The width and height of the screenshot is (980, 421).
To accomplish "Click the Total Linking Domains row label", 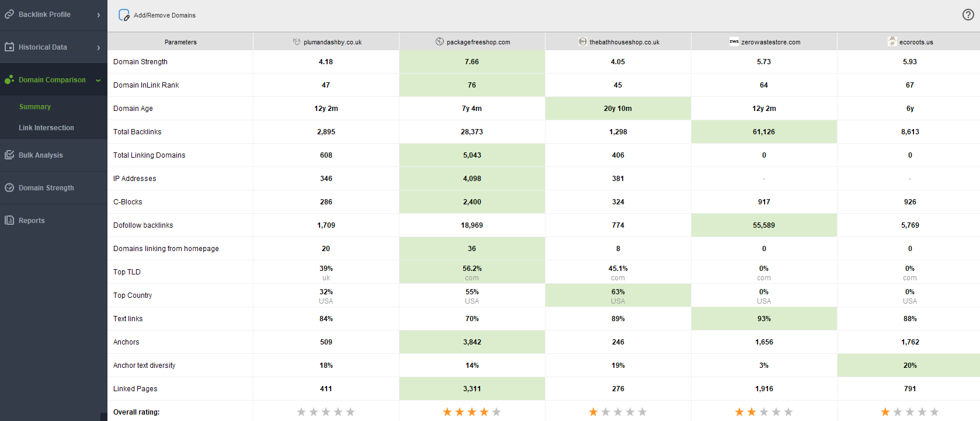I will click(x=149, y=155).
